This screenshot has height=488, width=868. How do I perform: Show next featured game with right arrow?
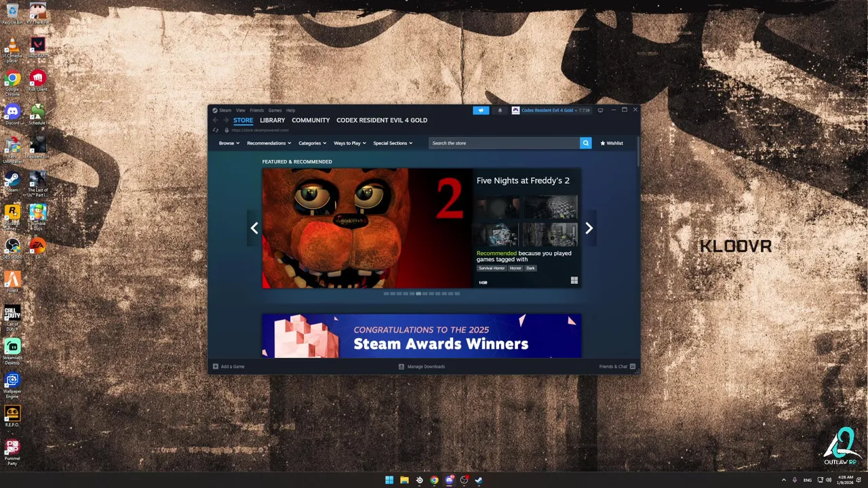coord(589,228)
